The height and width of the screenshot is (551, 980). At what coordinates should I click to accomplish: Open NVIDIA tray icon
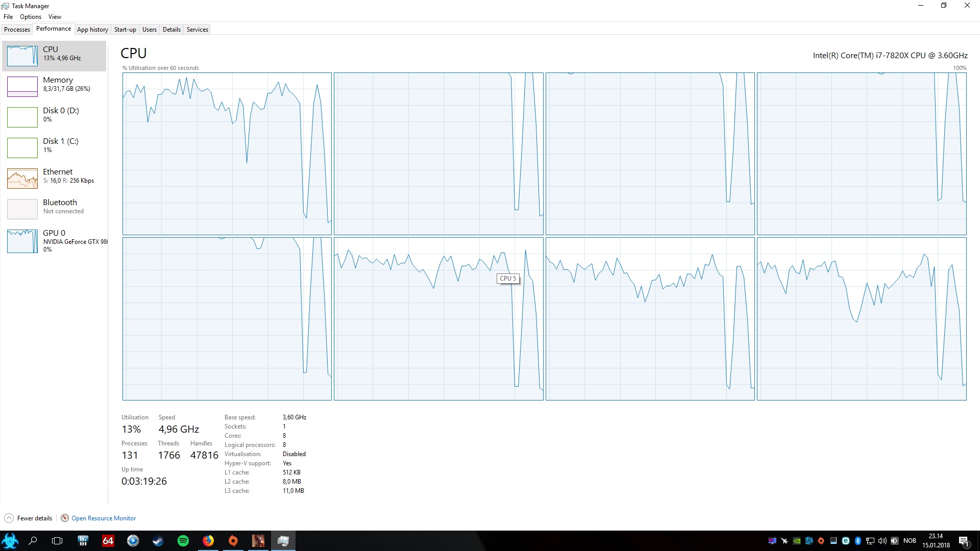[x=797, y=541]
